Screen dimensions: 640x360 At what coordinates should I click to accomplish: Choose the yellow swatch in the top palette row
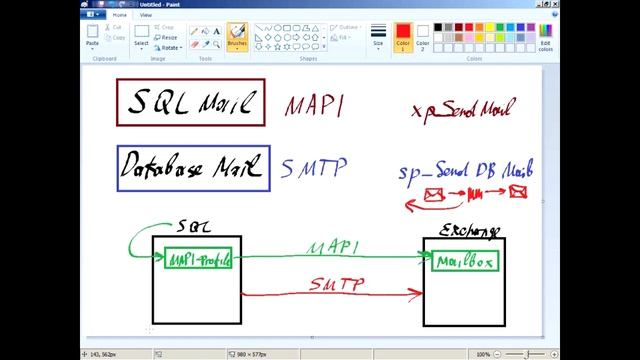point(490,27)
